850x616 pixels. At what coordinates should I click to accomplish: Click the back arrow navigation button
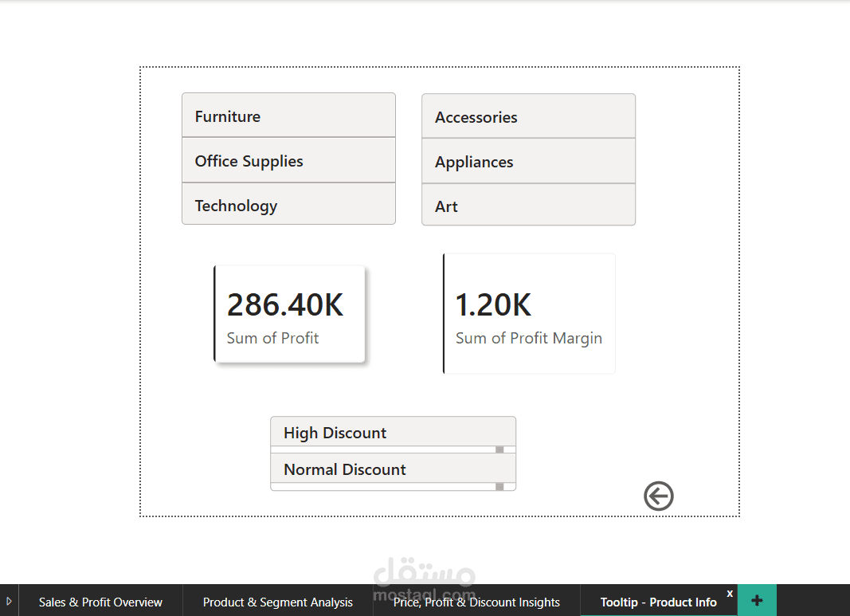point(659,496)
